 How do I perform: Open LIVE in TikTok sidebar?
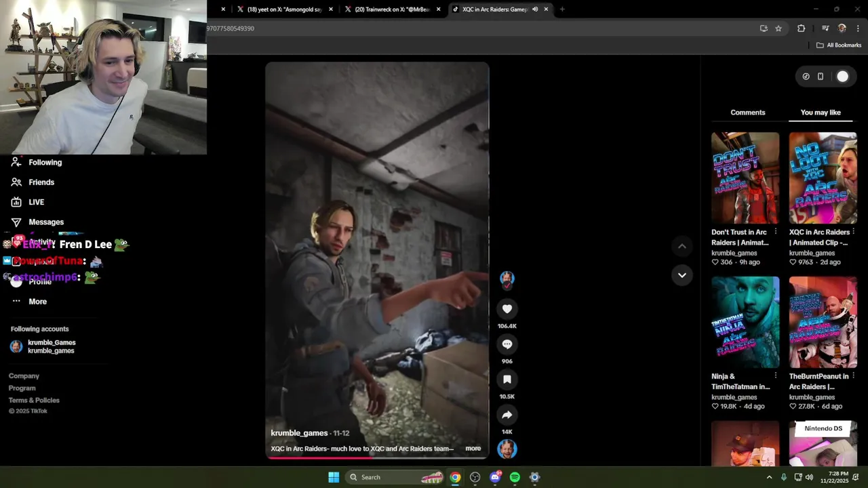pyautogui.click(x=28, y=202)
